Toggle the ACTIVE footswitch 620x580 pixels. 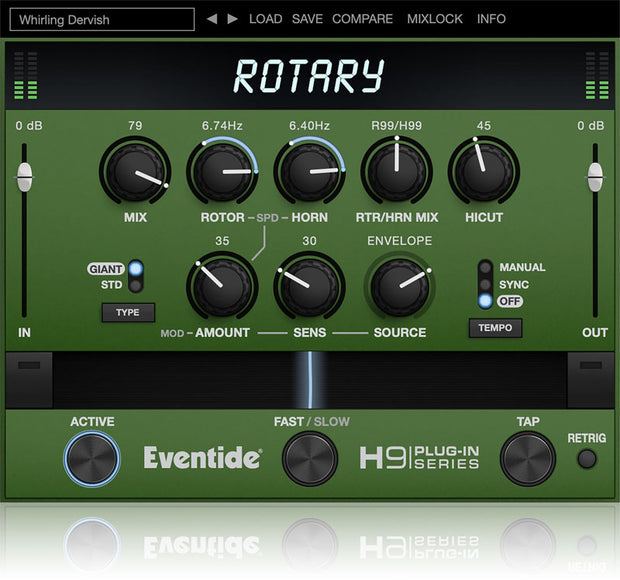point(92,459)
